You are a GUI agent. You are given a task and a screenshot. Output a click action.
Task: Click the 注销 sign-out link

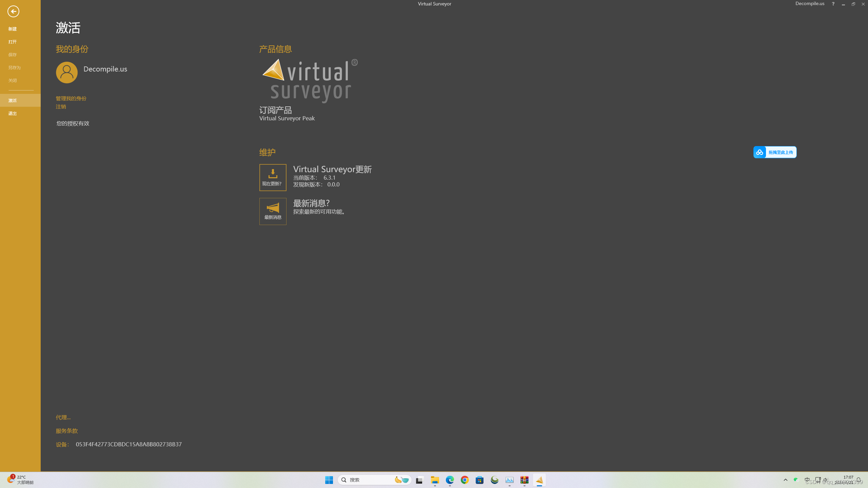[x=61, y=106]
